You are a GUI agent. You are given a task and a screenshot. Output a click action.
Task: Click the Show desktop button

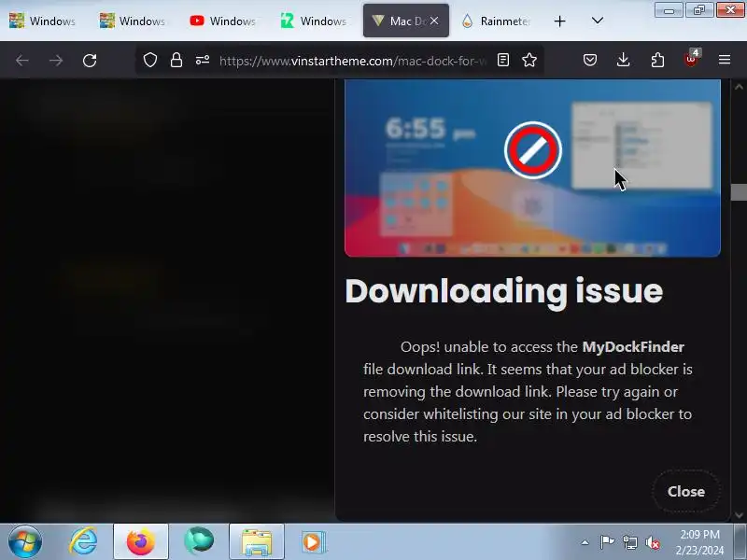[740, 541]
